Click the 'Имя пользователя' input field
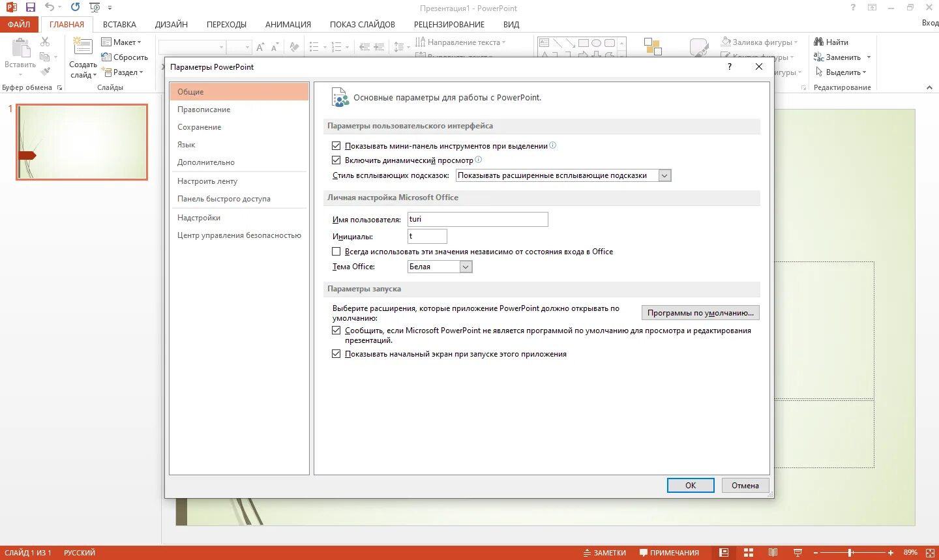Image resolution: width=939 pixels, height=560 pixels. [478, 219]
